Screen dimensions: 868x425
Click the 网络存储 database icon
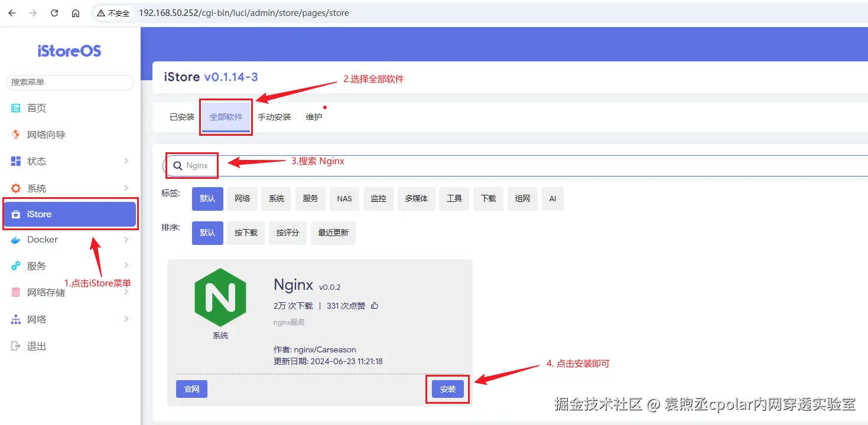(x=16, y=293)
